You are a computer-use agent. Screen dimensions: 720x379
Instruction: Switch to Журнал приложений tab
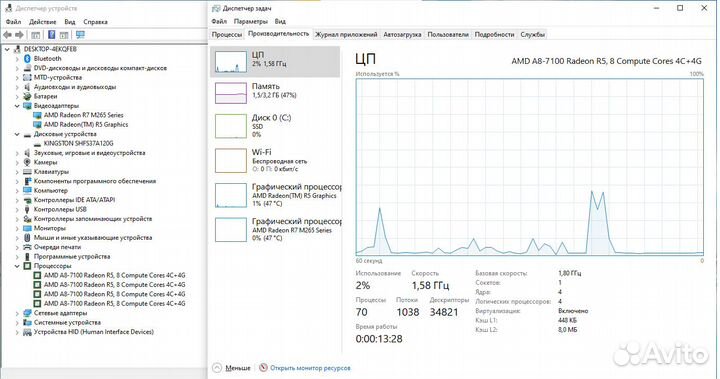click(x=346, y=34)
